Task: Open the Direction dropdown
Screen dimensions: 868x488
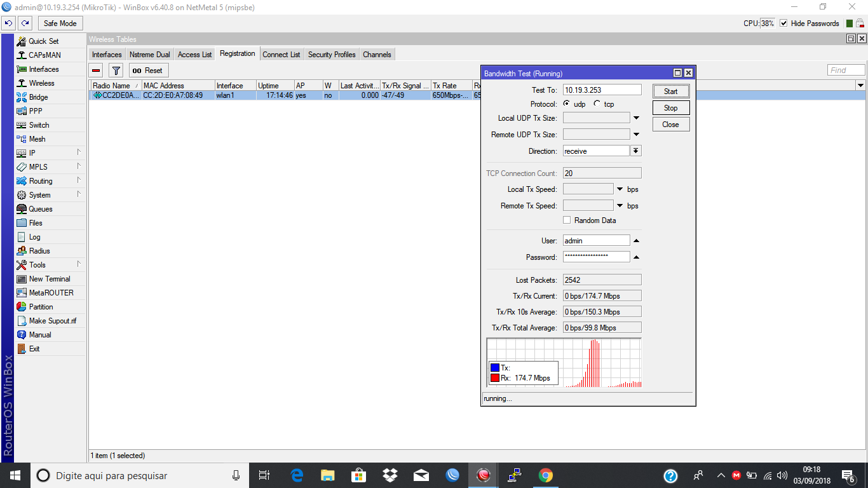Action: click(x=636, y=151)
